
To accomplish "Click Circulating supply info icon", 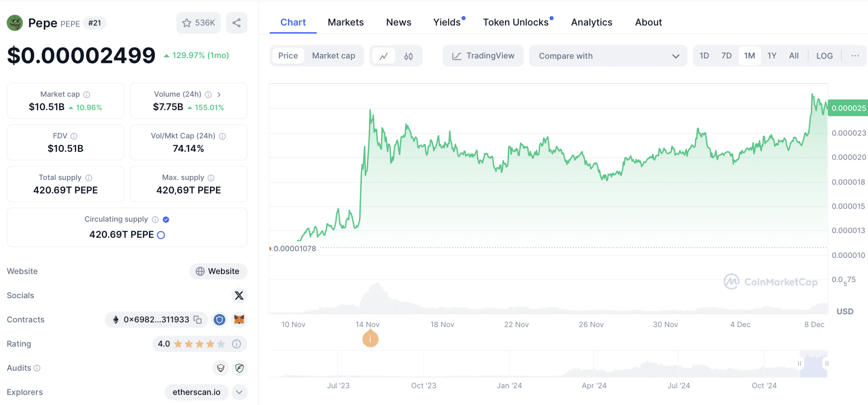I will 155,220.
